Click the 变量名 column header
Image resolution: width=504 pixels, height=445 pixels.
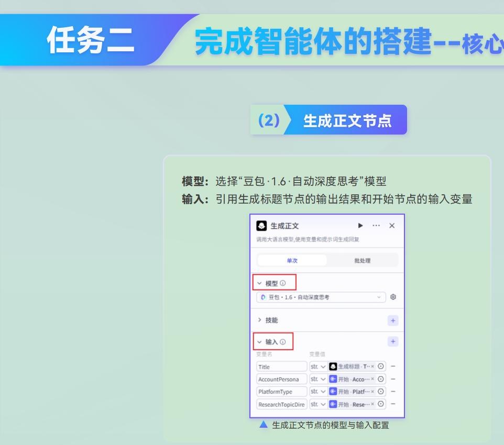(264, 354)
